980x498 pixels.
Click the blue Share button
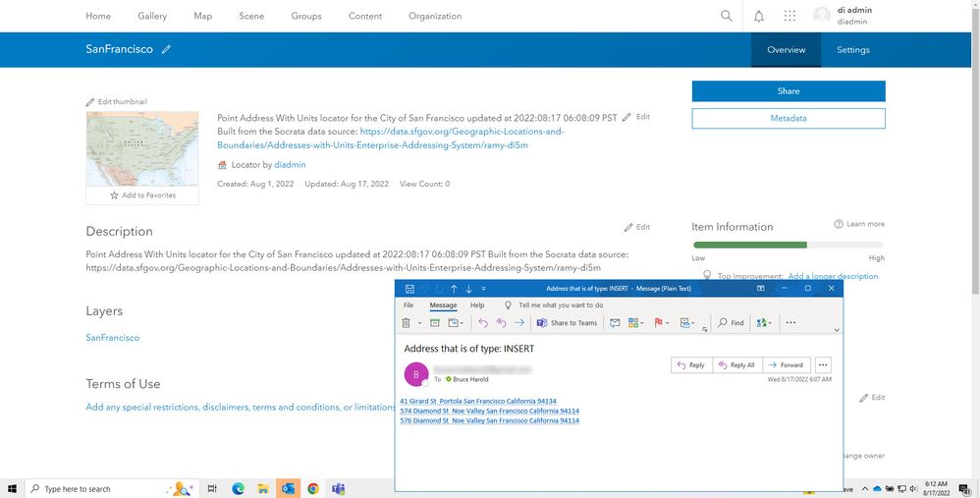[789, 90]
